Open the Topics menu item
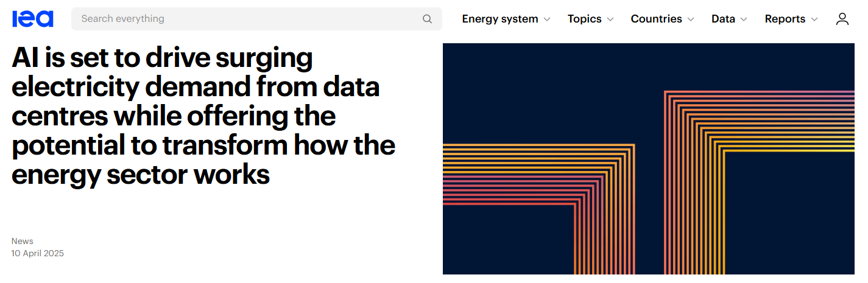Screen dimensions: 868x283 click(x=585, y=19)
